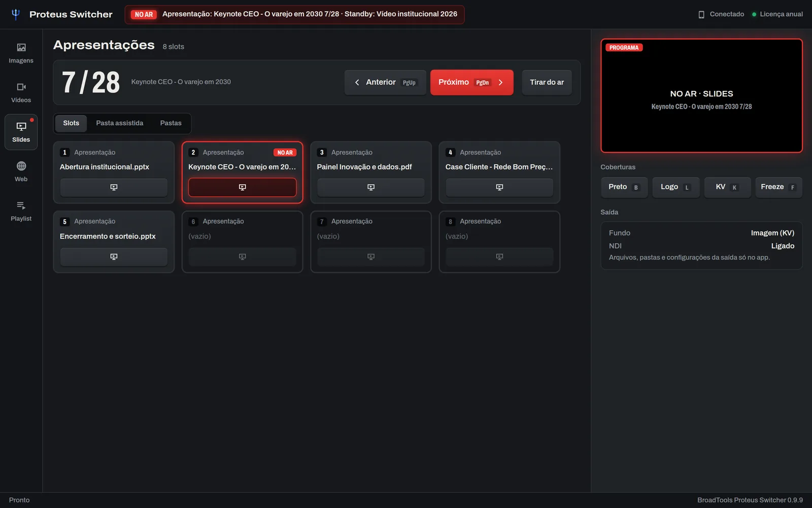
Task: Select the Slides sidebar section
Action: 21,132
